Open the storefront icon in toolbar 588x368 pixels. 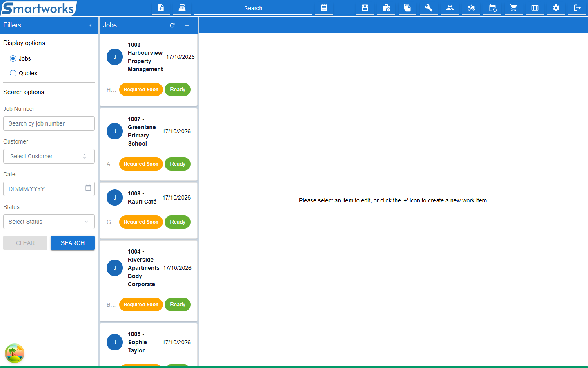click(x=365, y=8)
